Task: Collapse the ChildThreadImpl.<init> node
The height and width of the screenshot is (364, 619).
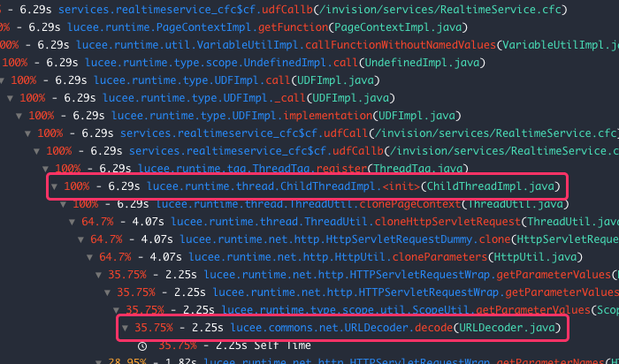Action: [x=55, y=186]
